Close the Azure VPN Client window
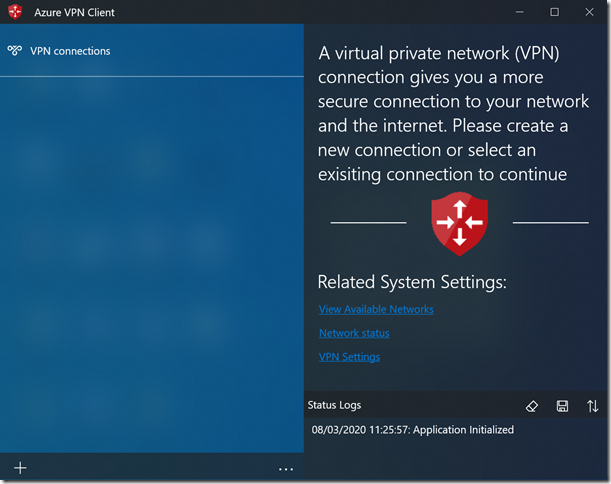 (x=590, y=12)
